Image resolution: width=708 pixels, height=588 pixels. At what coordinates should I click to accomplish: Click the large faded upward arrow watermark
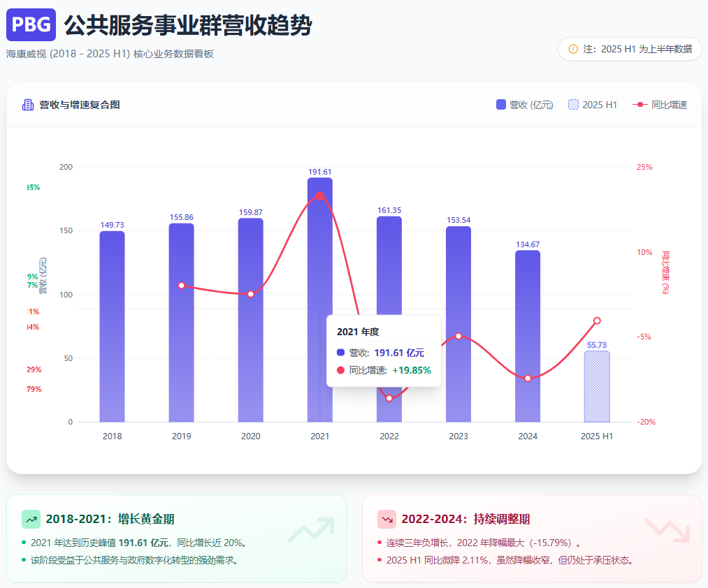click(310, 530)
